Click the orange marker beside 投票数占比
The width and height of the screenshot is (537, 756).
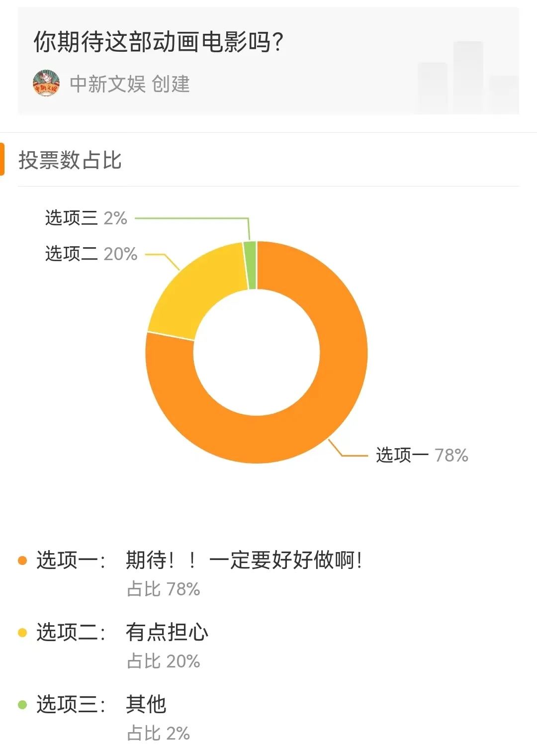[x=2, y=160]
